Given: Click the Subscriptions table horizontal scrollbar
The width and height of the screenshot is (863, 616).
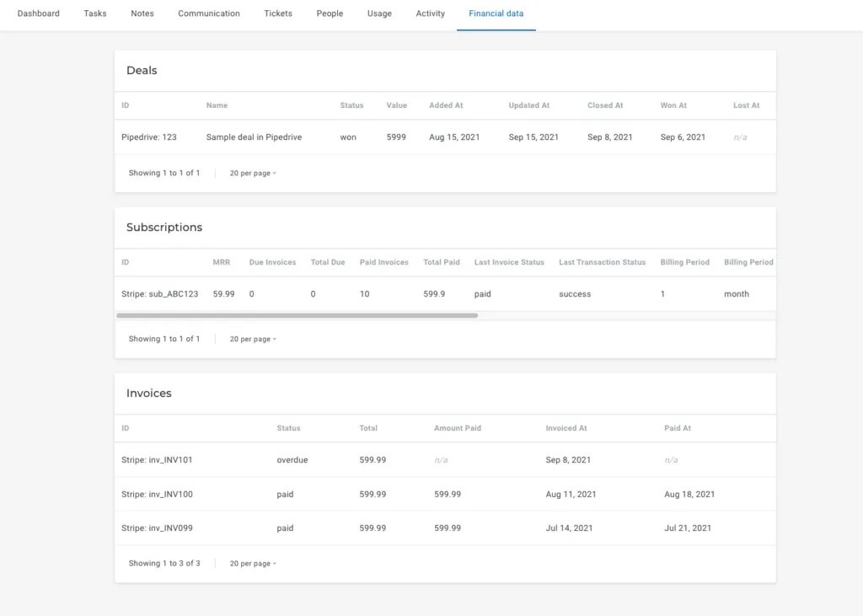Looking at the screenshot, I should 297,315.
